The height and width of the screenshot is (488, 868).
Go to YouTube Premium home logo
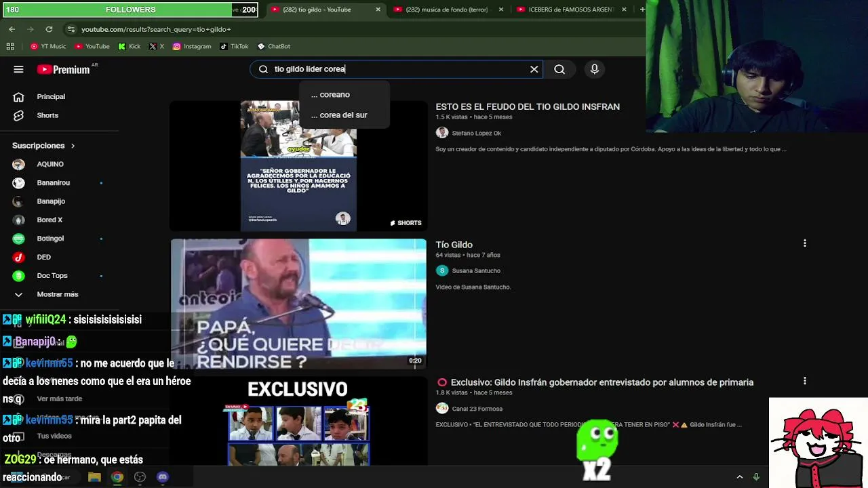[64, 69]
